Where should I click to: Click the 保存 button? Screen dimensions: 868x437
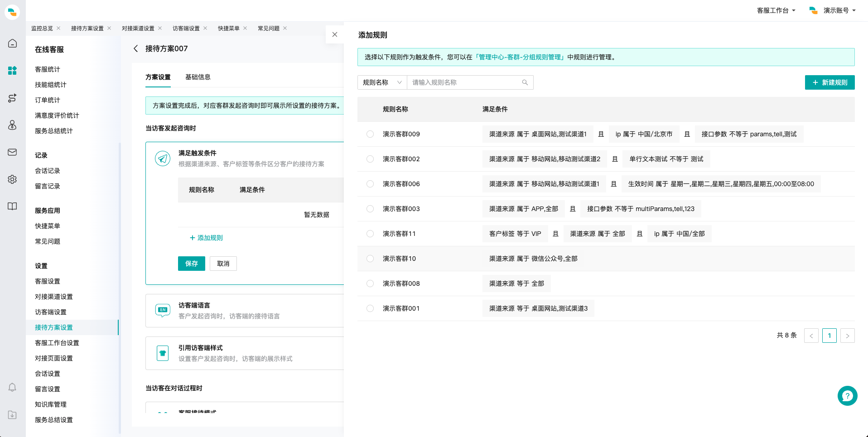click(x=192, y=264)
